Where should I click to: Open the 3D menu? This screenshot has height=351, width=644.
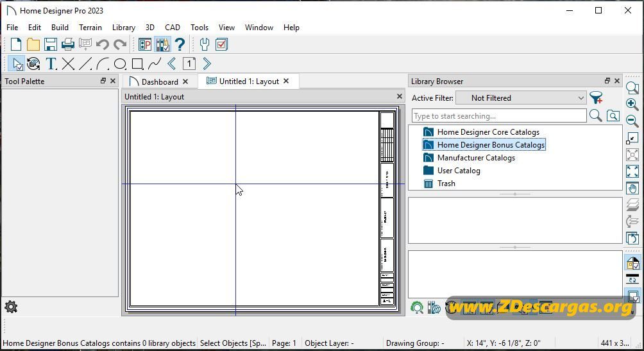150,27
